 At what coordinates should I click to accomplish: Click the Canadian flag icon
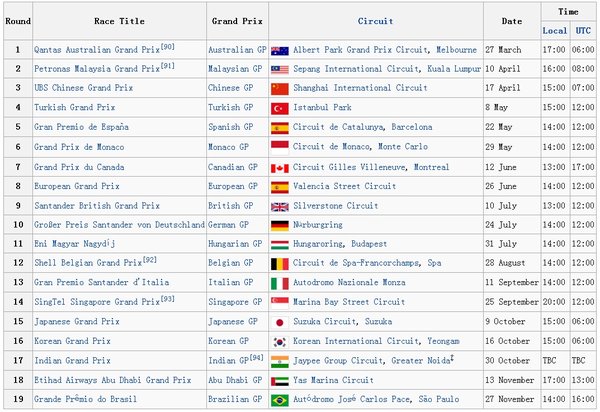(280, 167)
